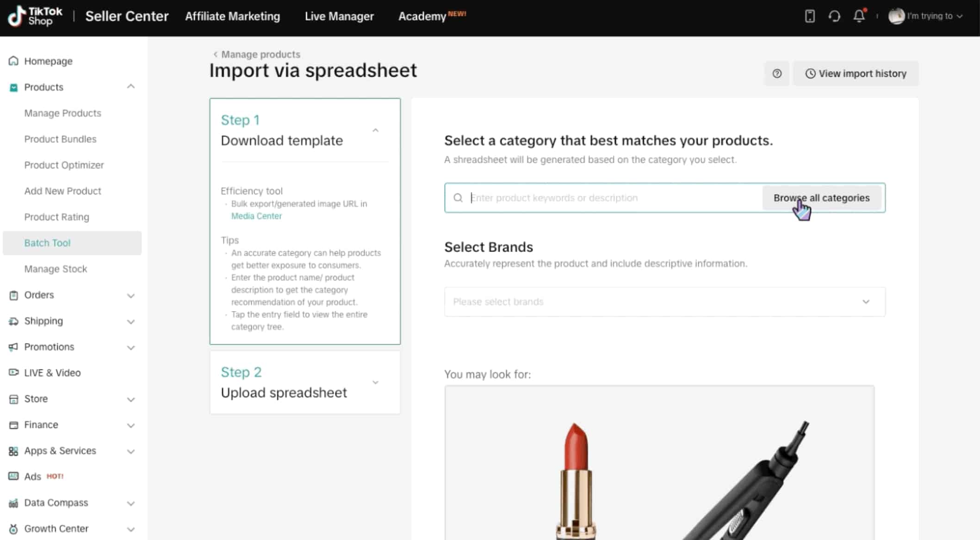Click the mobile phone icon in header

(810, 16)
